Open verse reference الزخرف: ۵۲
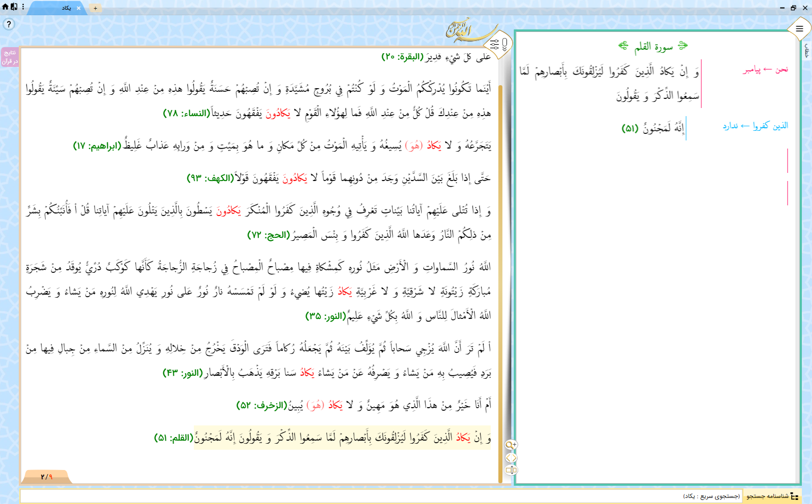The image size is (812, 504). coord(262,406)
